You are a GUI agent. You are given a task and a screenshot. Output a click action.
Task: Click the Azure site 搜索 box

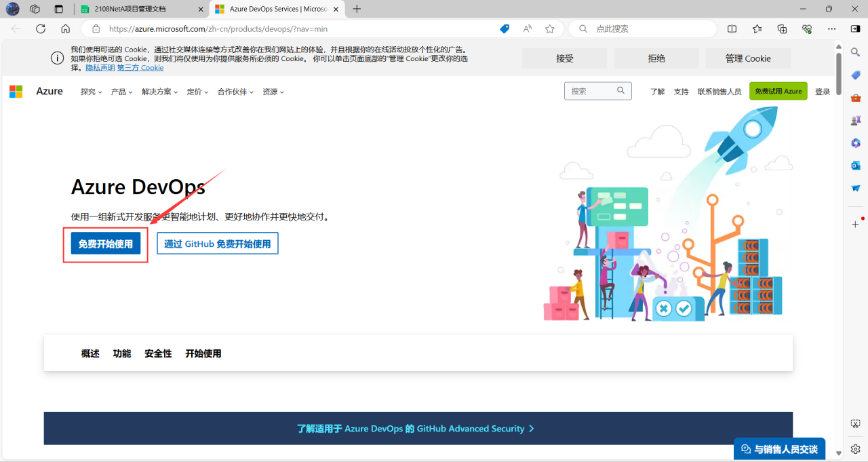[x=597, y=91]
